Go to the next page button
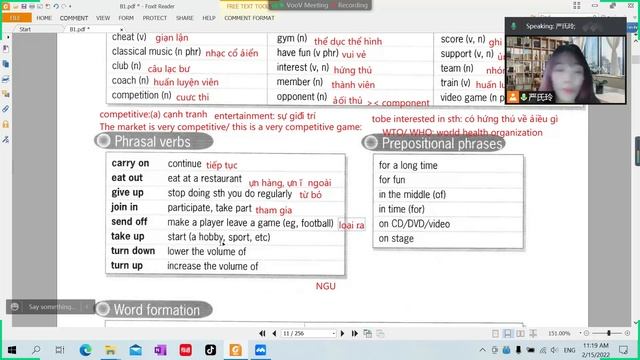640x360 pixels. 342,333
